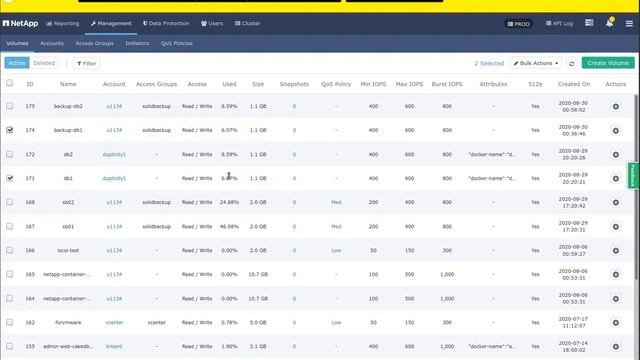Click the vertical scrollbar of volumes table
Screen dimensions: 640x360
(x=636, y=187)
